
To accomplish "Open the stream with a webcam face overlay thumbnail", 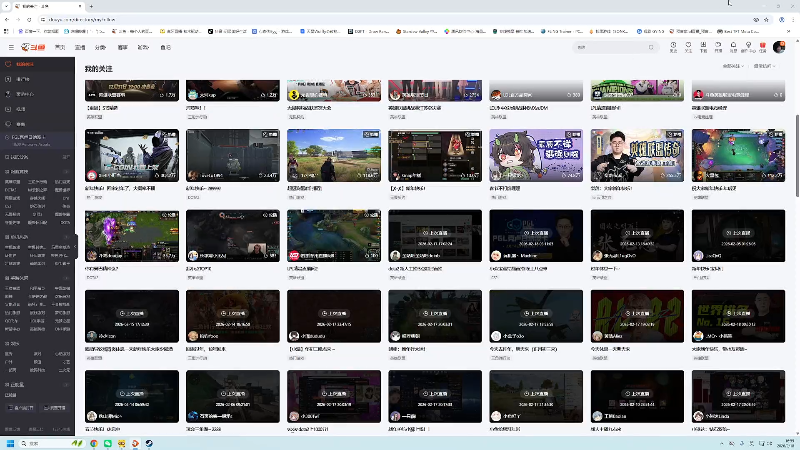I will click(x=233, y=236).
